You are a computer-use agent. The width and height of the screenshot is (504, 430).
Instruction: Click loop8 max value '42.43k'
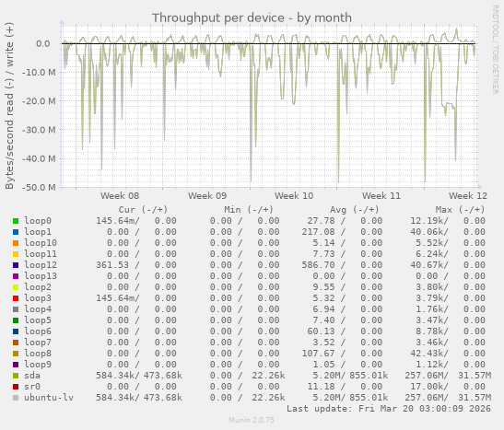point(427,354)
